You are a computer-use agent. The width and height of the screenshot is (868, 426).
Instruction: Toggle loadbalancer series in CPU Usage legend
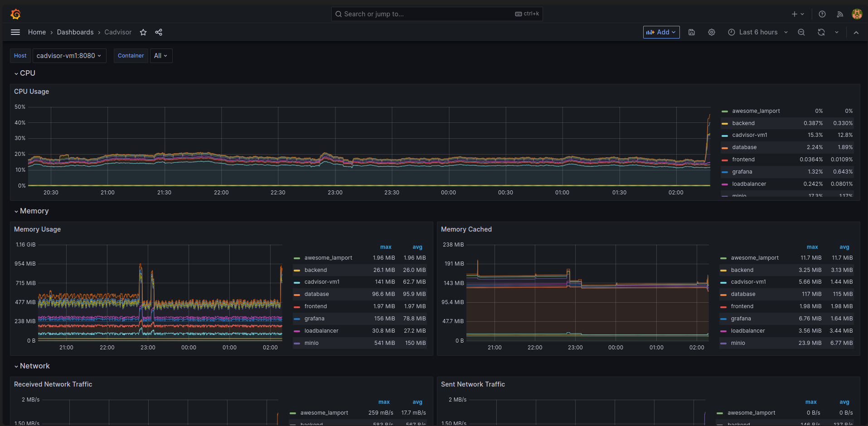click(x=749, y=184)
